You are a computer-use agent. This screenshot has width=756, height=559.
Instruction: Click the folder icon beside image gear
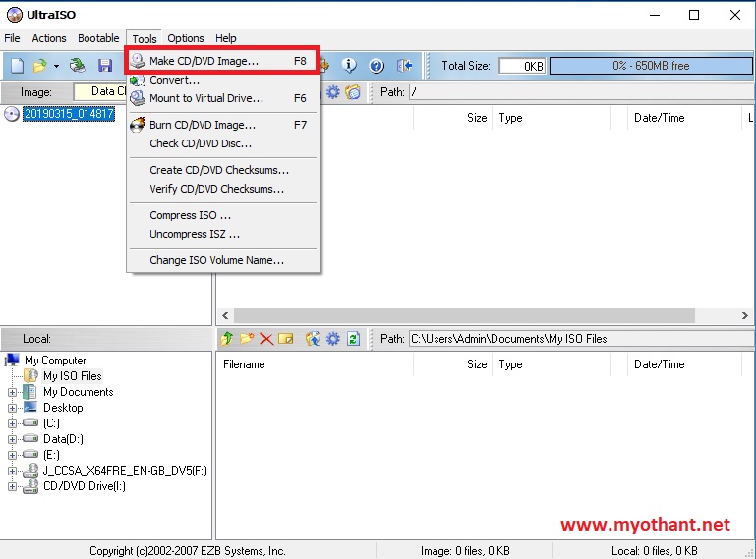(x=353, y=91)
